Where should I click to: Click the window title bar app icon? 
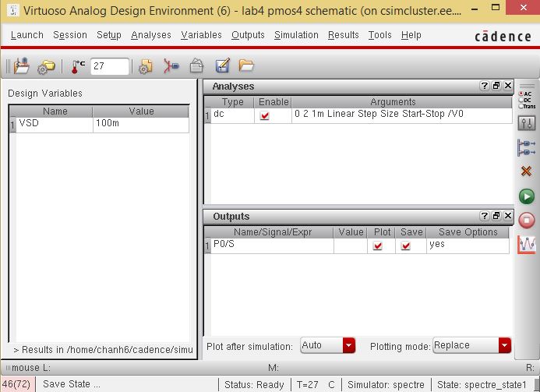pyautogui.click(x=12, y=10)
